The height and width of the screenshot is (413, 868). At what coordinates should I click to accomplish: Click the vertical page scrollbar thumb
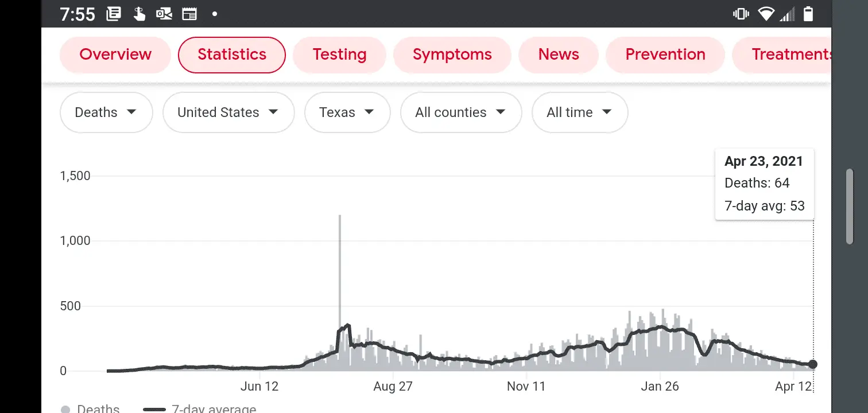click(850, 206)
